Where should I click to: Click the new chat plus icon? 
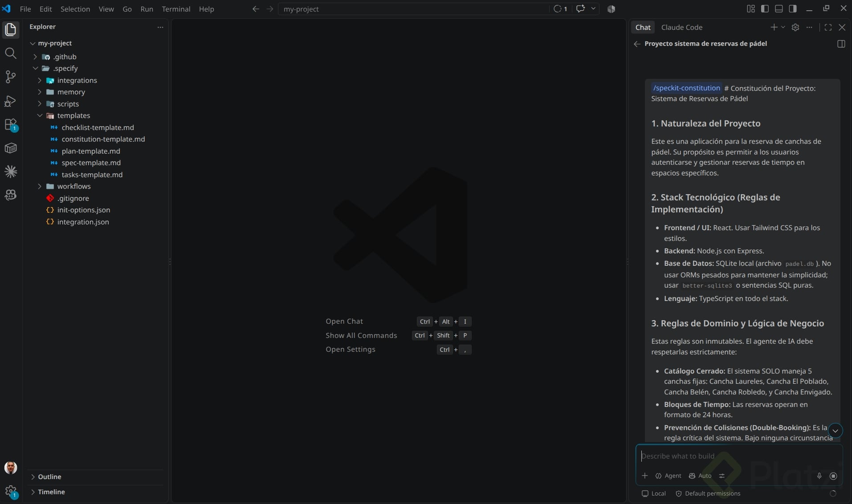tap(774, 28)
